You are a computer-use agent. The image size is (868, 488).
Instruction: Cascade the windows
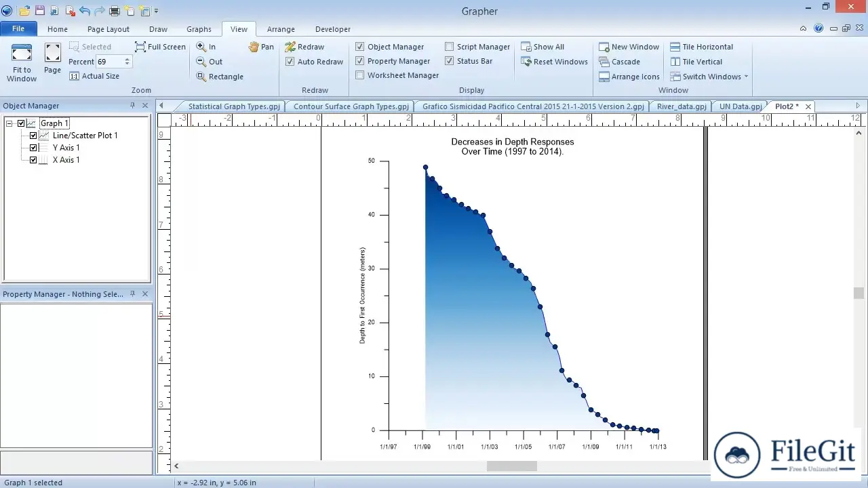click(x=619, y=62)
